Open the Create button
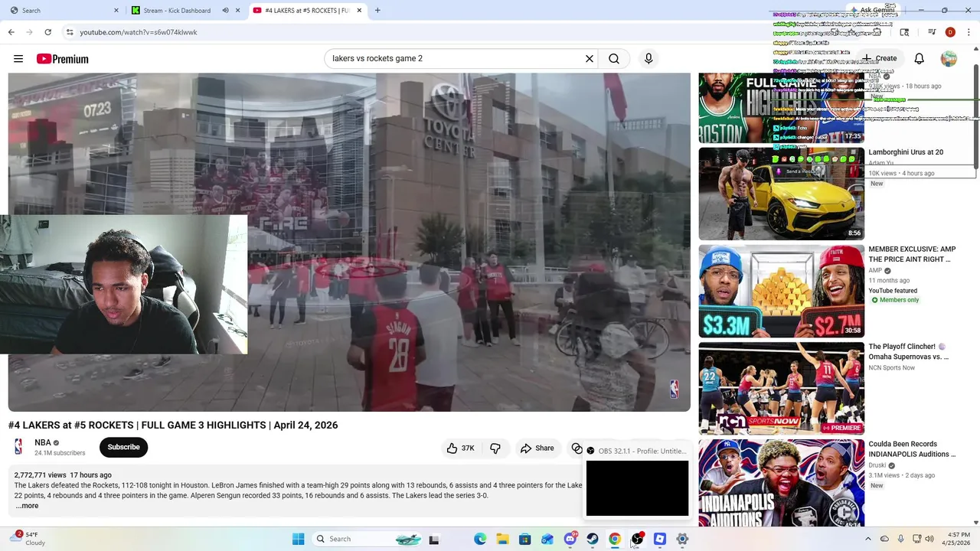Screen dimensions: 980x551 coord(879,58)
